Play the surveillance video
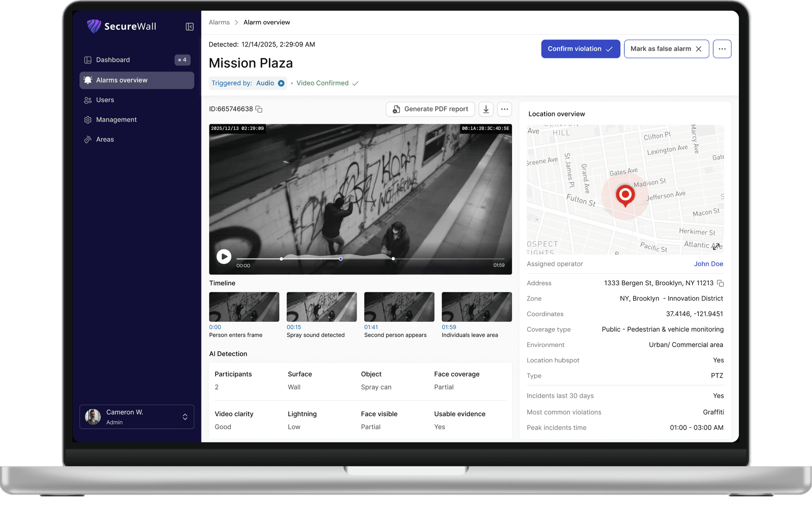 [x=224, y=256]
